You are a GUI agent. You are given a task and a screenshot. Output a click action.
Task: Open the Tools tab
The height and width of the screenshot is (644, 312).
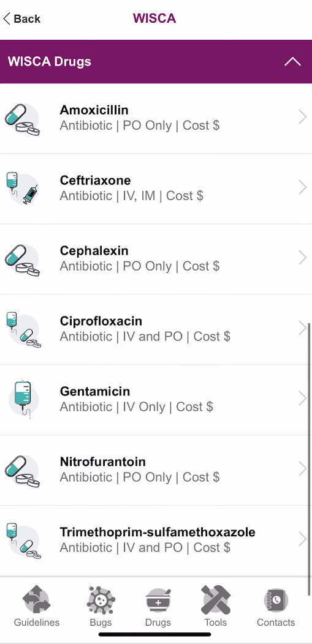point(216,606)
